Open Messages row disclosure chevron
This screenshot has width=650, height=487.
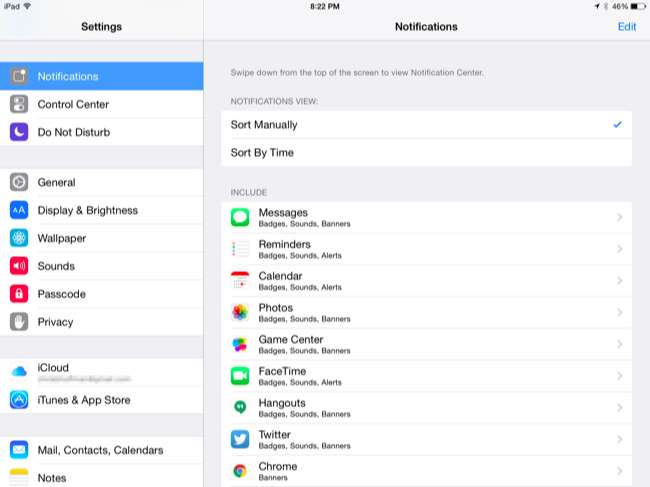tap(620, 217)
